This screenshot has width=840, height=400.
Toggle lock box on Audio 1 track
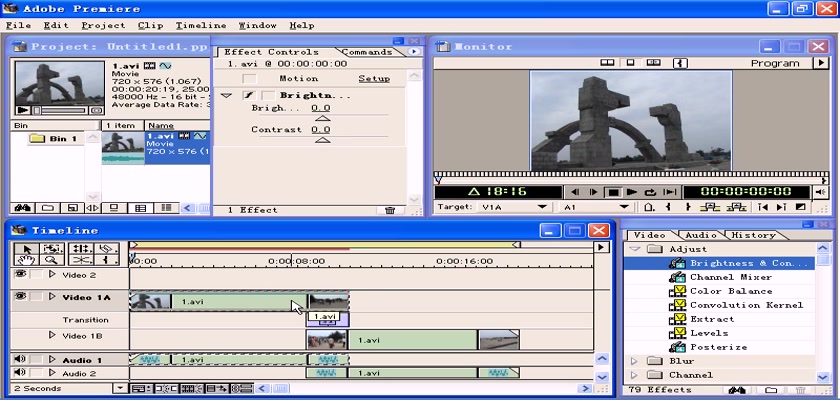tap(36, 359)
